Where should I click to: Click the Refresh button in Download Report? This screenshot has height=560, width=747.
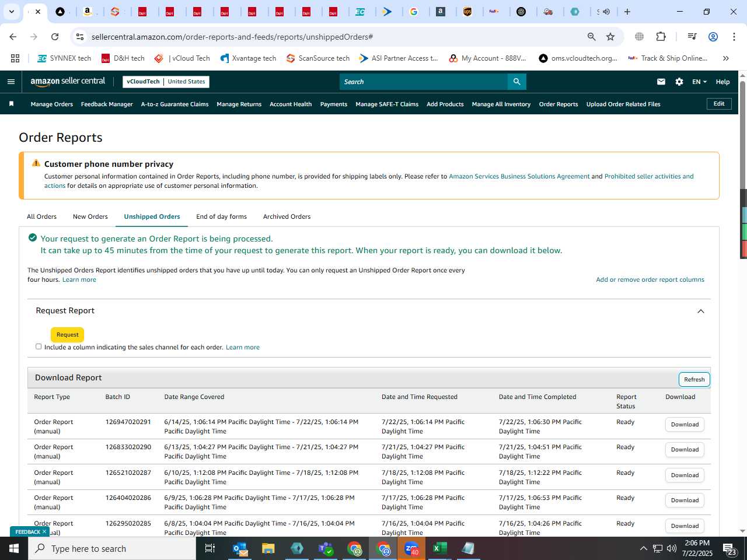pyautogui.click(x=694, y=379)
